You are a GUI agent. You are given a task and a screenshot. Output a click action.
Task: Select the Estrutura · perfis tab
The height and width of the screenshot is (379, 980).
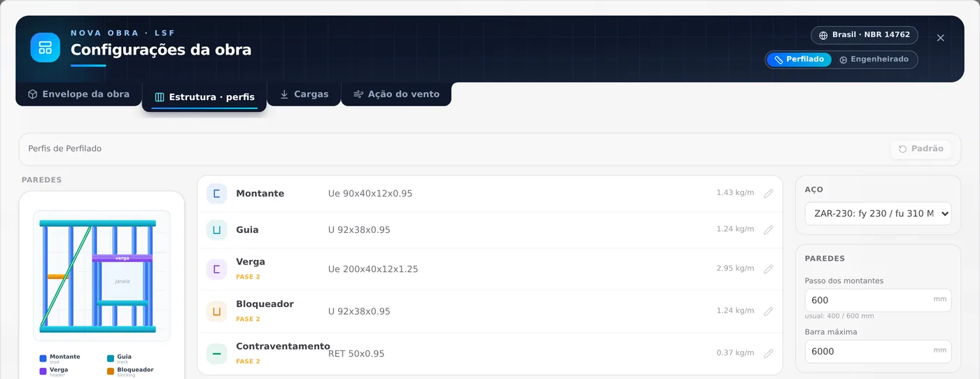204,97
